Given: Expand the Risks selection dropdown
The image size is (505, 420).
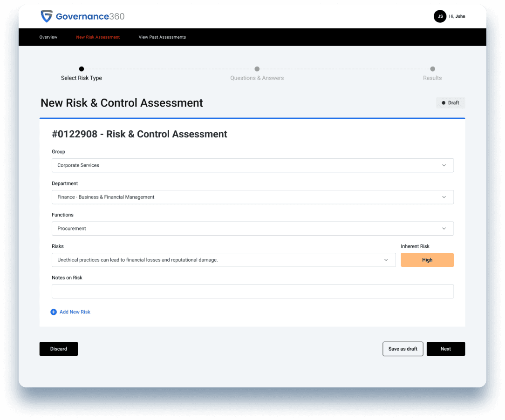Looking at the screenshot, I should pos(224,260).
